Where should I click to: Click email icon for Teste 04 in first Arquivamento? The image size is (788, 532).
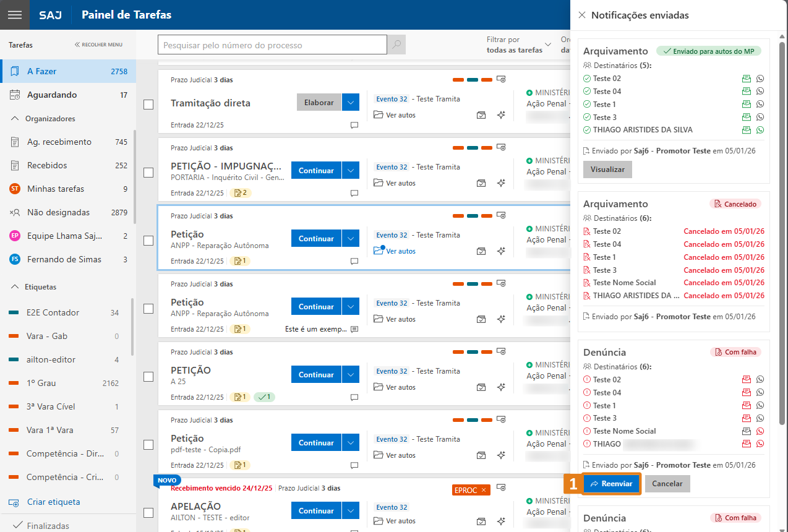[x=747, y=92]
